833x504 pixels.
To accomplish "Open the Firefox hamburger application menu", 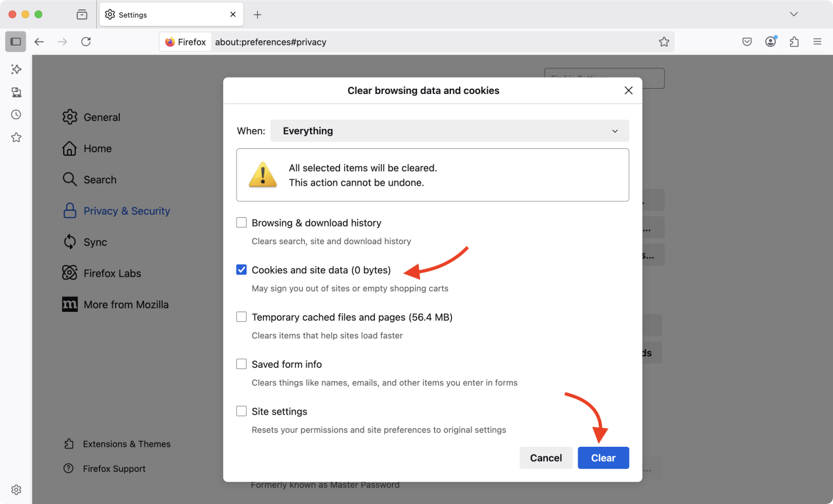I will point(817,41).
